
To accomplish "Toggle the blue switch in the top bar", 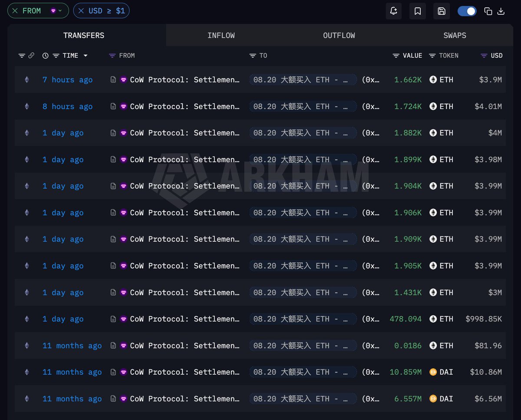I will click(x=467, y=11).
